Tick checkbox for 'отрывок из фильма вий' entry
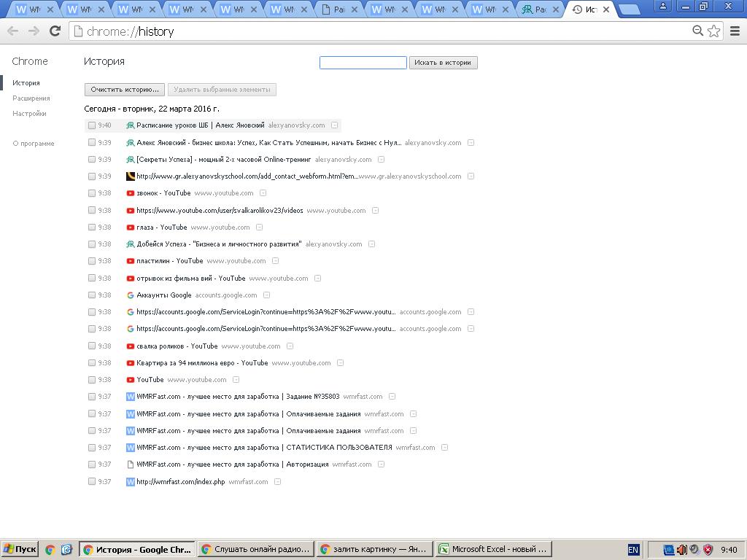The height and width of the screenshot is (560, 747). tap(92, 278)
